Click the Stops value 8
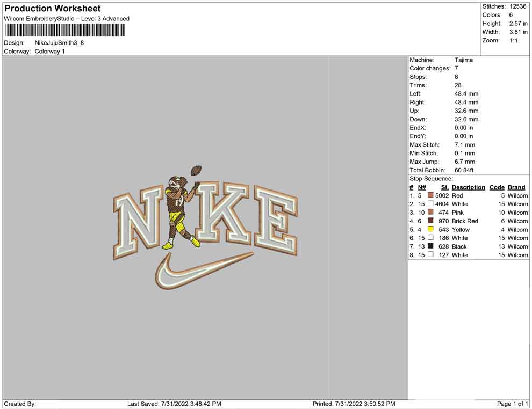Screen dimensions: 532x409 tap(456, 77)
